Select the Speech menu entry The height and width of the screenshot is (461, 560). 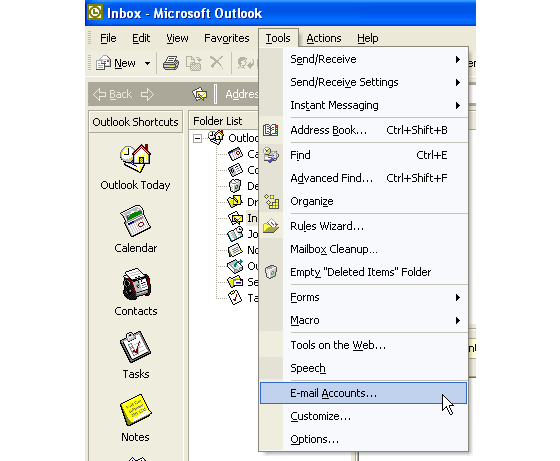(x=364, y=368)
